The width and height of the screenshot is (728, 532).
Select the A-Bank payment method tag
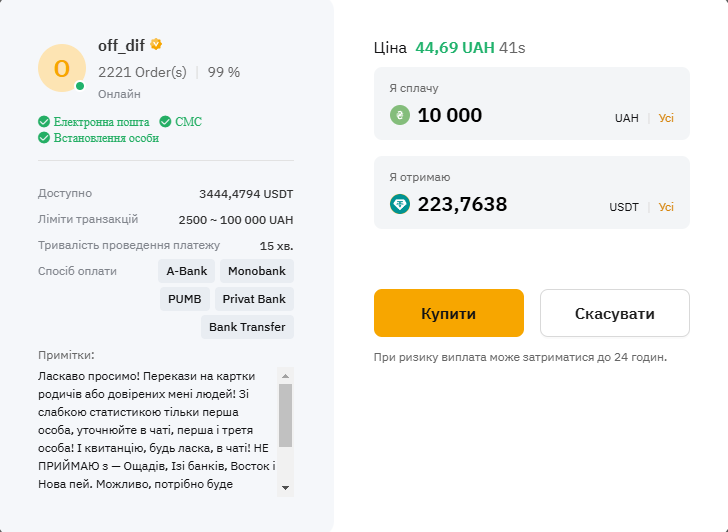click(187, 271)
